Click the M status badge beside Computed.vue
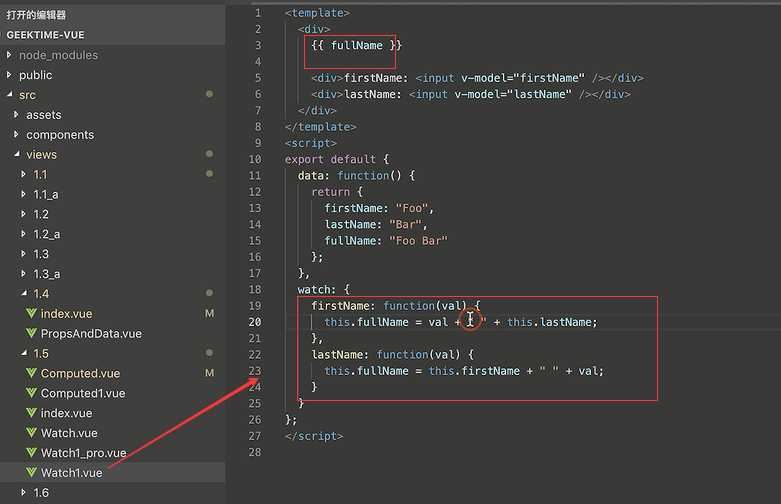Image resolution: width=781 pixels, height=504 pixels. (x=210, y=373)
